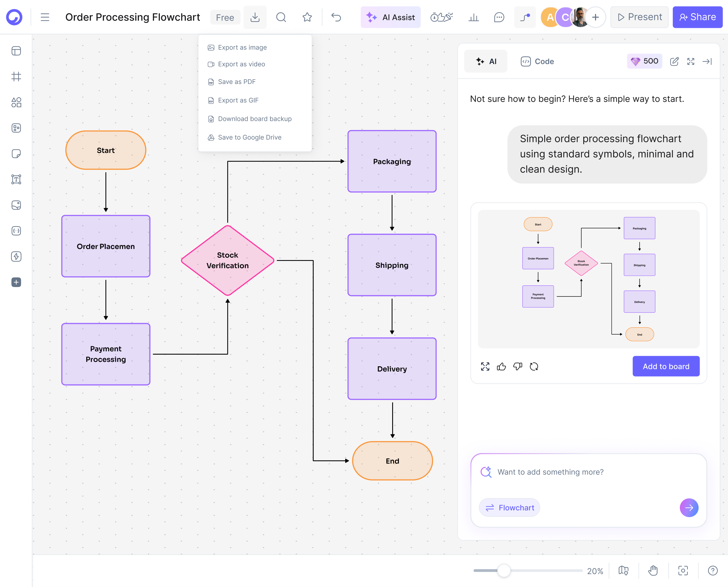The width and height of the screenshot is (728, 587).
Task: Click the add more tools plus icon
Action: (x=16, y=282)
